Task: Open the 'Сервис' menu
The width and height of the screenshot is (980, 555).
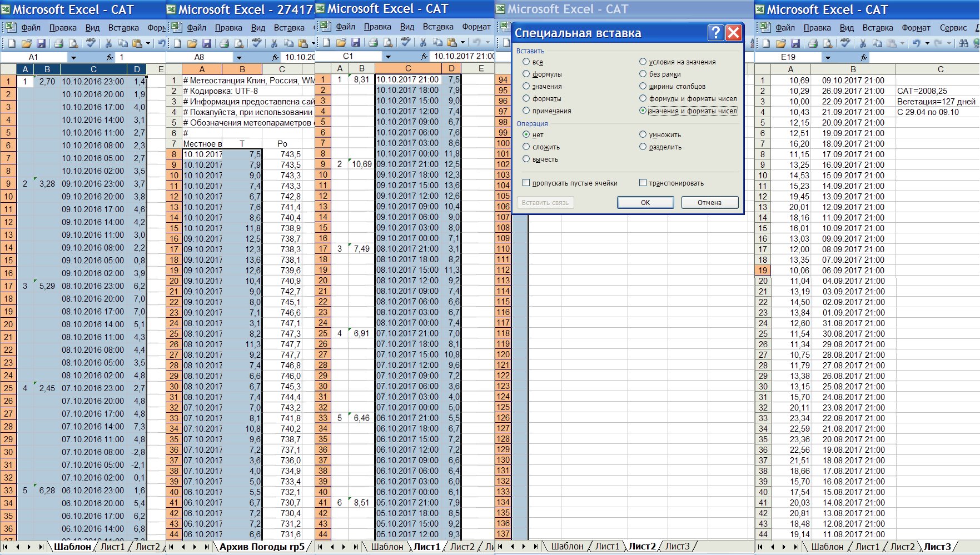Action: 953,28
